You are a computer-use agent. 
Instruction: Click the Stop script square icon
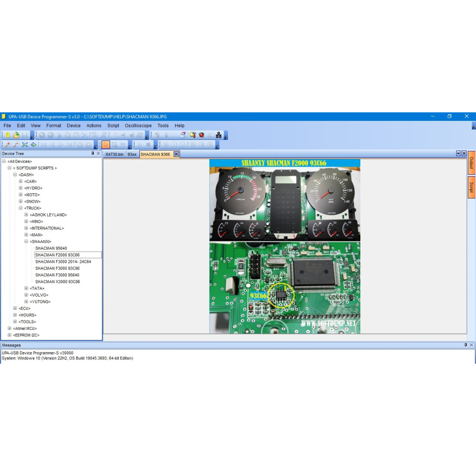148,145
